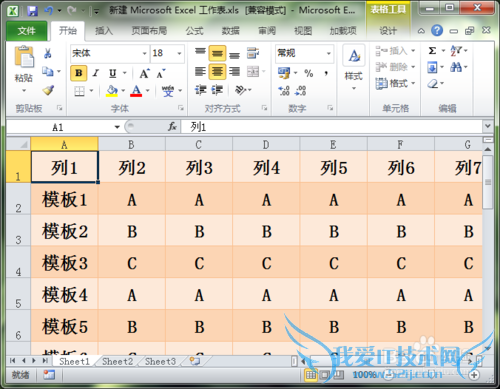Expand the formula bar
500x389 pixels.
[488, 126]
